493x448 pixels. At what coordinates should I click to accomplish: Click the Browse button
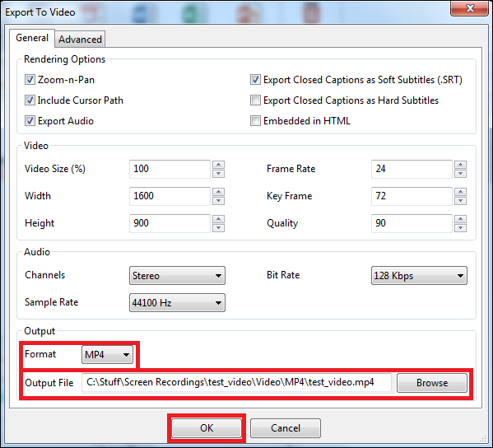[x=432, y=383]
